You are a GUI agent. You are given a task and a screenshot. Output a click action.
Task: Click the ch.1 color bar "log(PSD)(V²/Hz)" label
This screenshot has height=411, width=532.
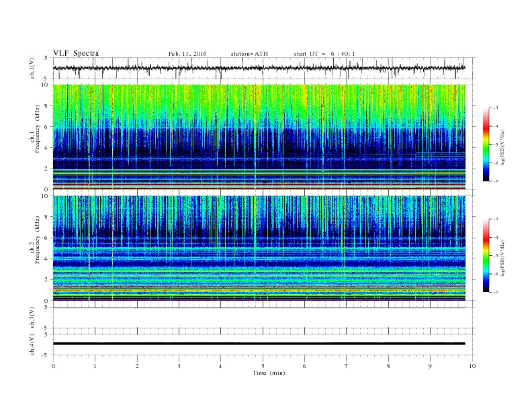coord(502,147)
